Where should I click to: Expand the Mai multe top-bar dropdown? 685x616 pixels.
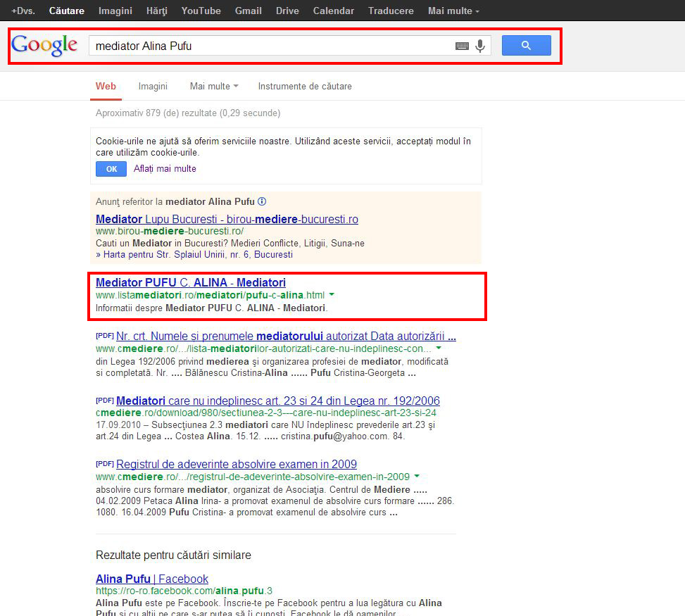(x=453, y=11)
